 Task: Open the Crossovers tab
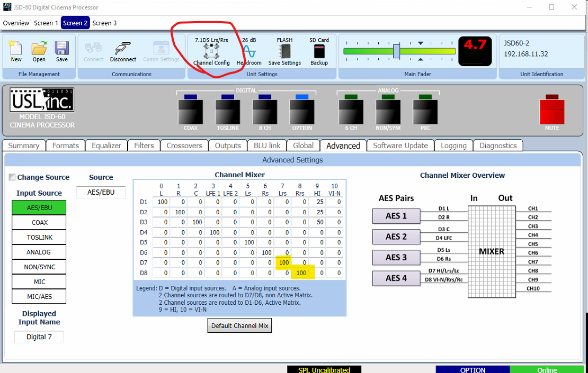click(x=184, y=145)
